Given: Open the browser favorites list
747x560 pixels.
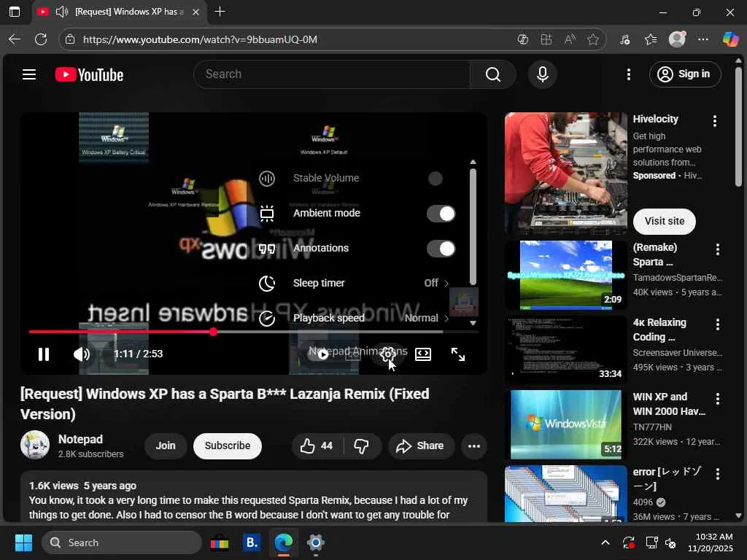Looking at the screenshot, I should (650, 39).
